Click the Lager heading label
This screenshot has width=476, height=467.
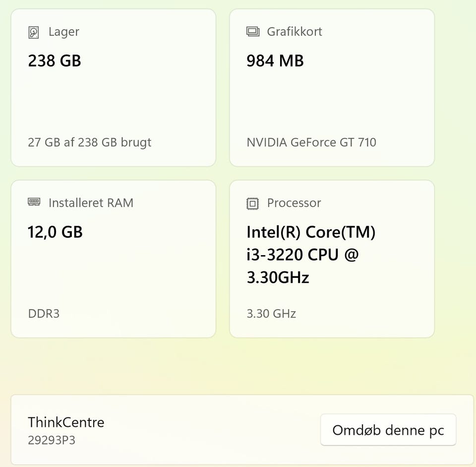pos(64,32)
